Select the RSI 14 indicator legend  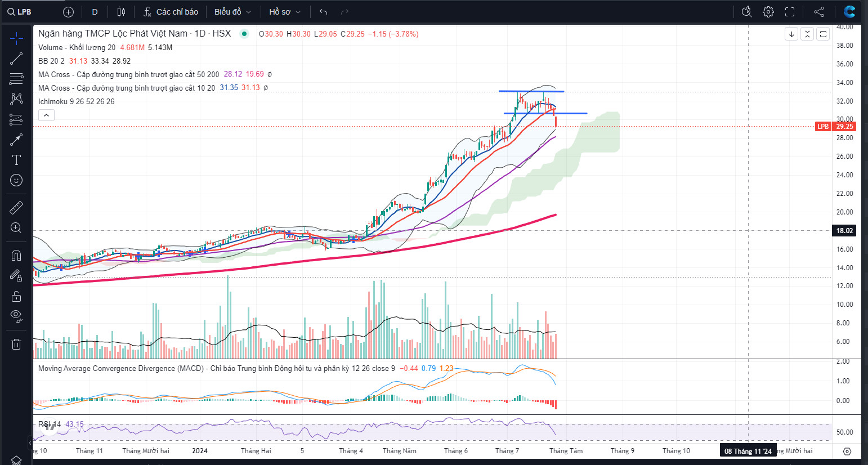click(50, 424)
